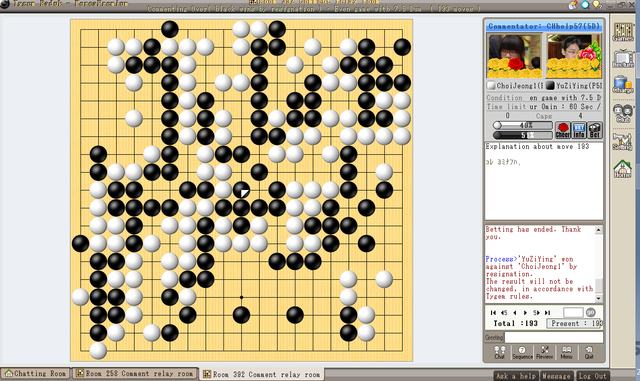Open the Chat icon at panel bottom
Viewport: 640px width, 381px height.
coord(500,352)
